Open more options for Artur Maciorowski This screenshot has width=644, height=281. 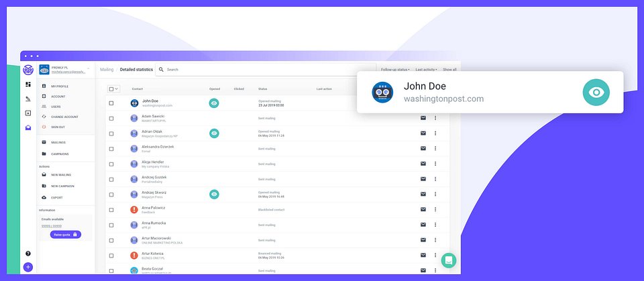coord(435,240)
